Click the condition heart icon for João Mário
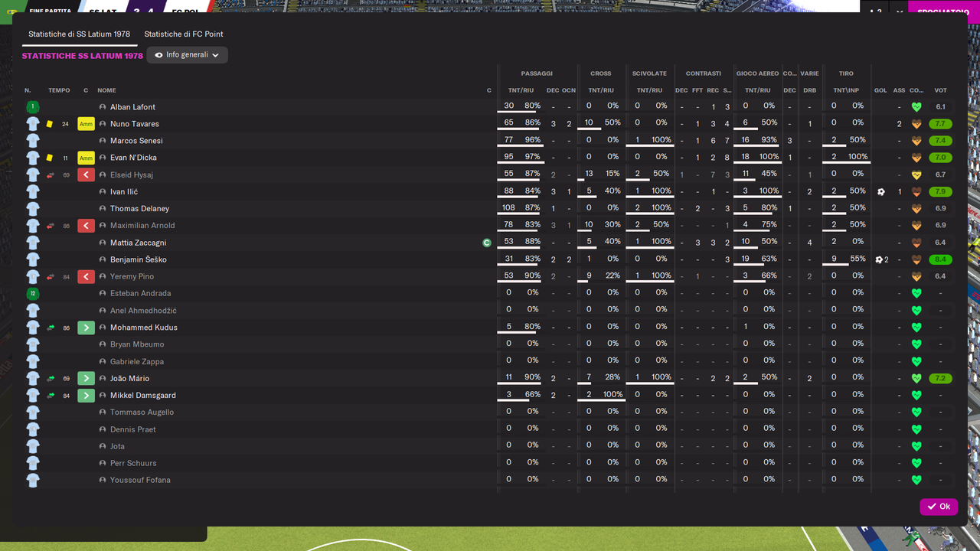Screen dimensions: 980x551 click(x=916, y=379)
